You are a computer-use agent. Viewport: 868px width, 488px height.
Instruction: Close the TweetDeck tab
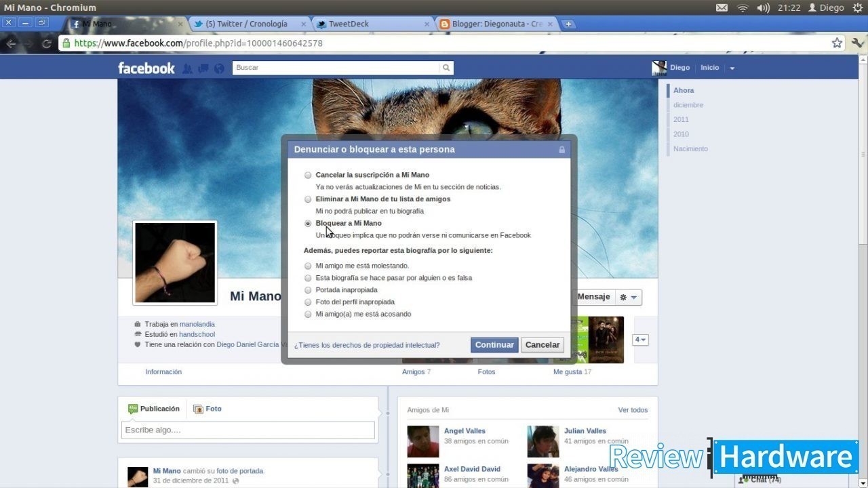click(x=427, y=24)
